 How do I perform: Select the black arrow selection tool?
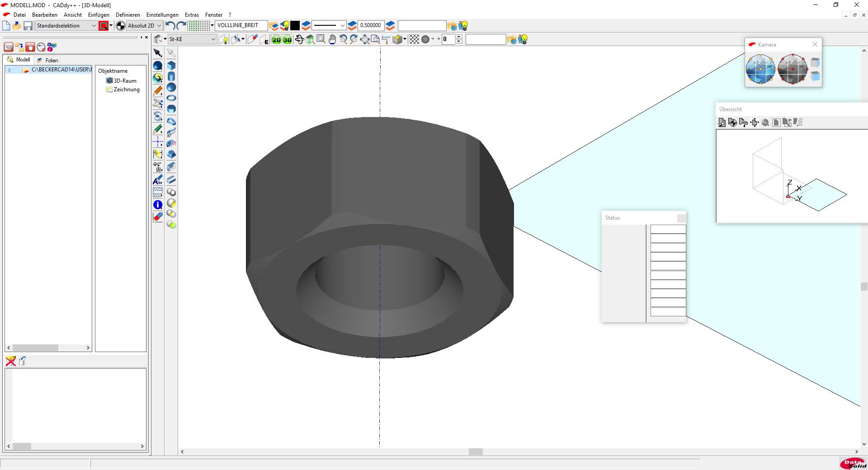pos(158,53)
